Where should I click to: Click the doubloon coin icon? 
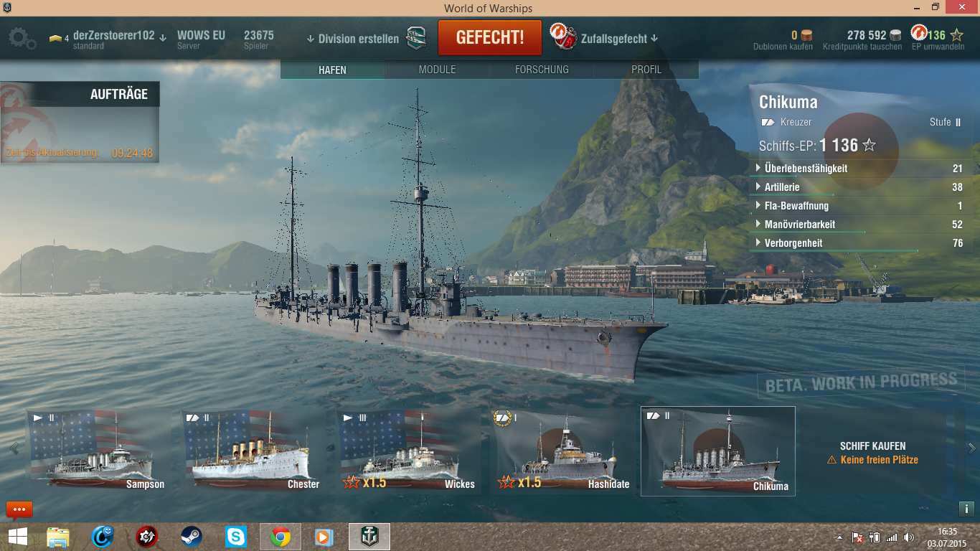806,35
